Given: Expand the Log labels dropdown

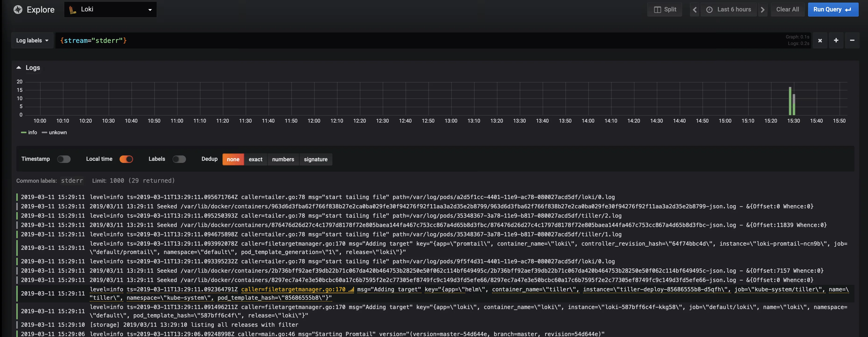Looking at the screenshot, I should 32,41.
